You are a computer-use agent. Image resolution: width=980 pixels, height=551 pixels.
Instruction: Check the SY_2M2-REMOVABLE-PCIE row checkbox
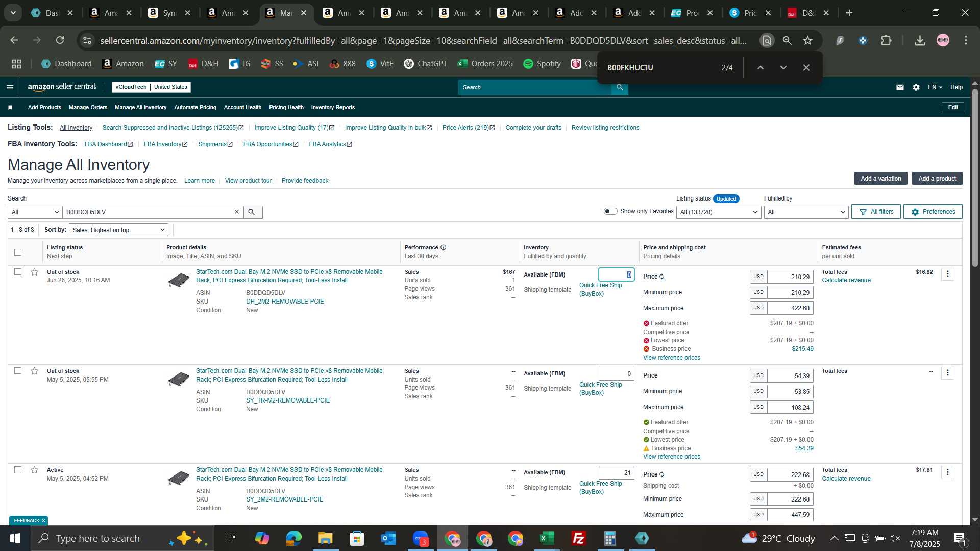pyautogui.click(x=18, y=470)
